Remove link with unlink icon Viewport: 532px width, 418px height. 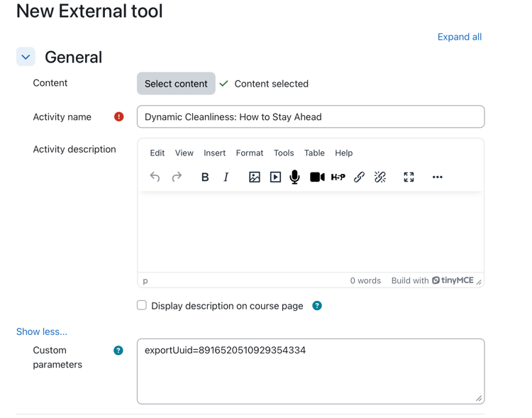380,177
